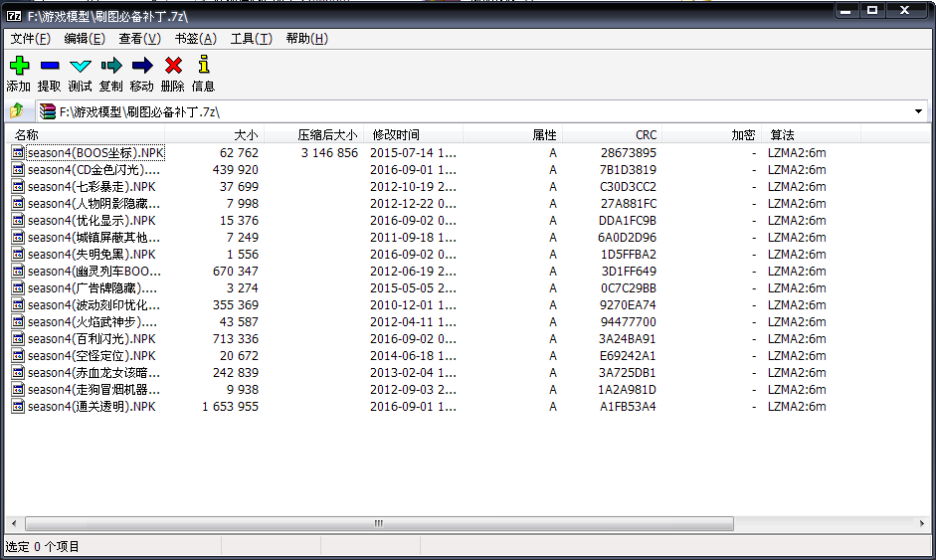The width and height of the screenshot is (936, 560).
Task: Select file icon of season4(空怪定位).NPK
Action: click(x=18, y=356)
